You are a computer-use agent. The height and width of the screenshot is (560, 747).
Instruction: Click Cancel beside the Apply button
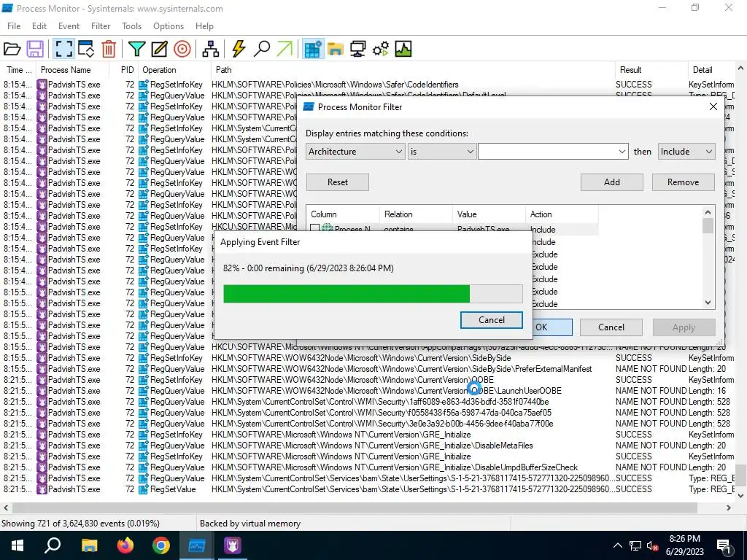click(611, 327)
